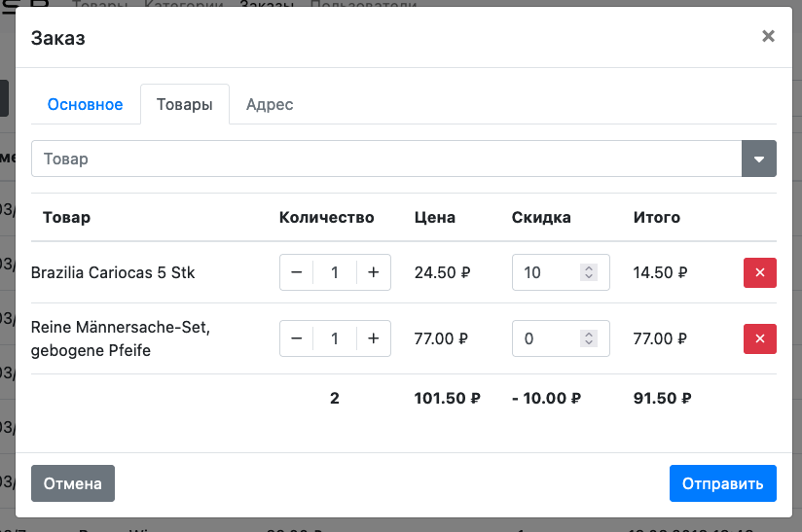Focus discount field containing 0
This screenshot has height=532, width=802.
point(546,339)
